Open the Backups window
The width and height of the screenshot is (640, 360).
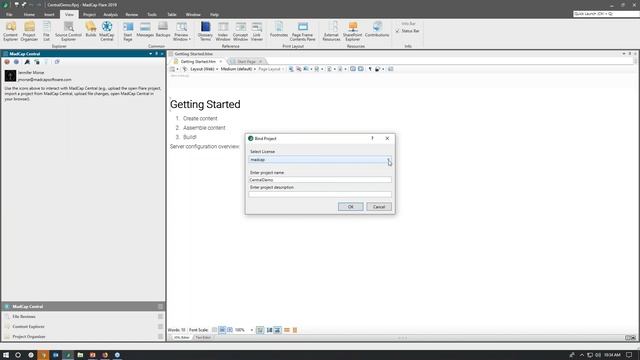(163, 29)
